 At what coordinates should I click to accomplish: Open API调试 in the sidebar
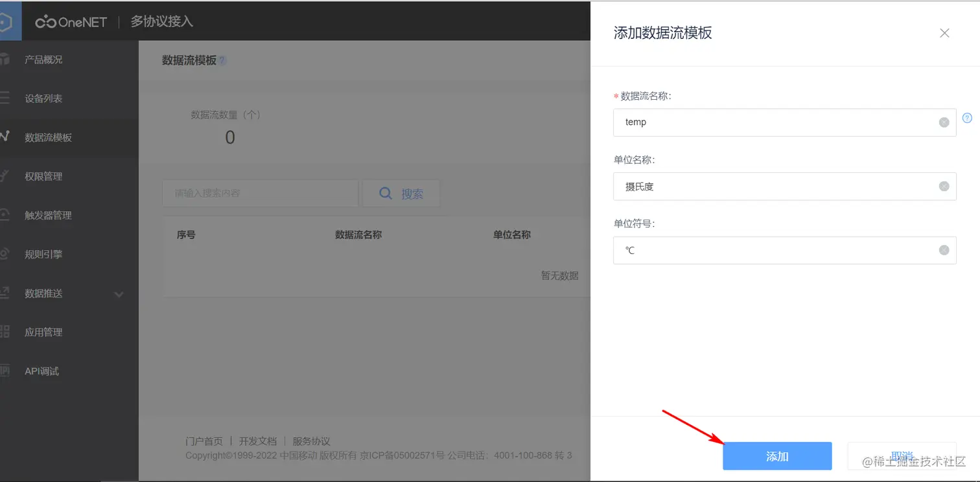click(x=41, y=371)
